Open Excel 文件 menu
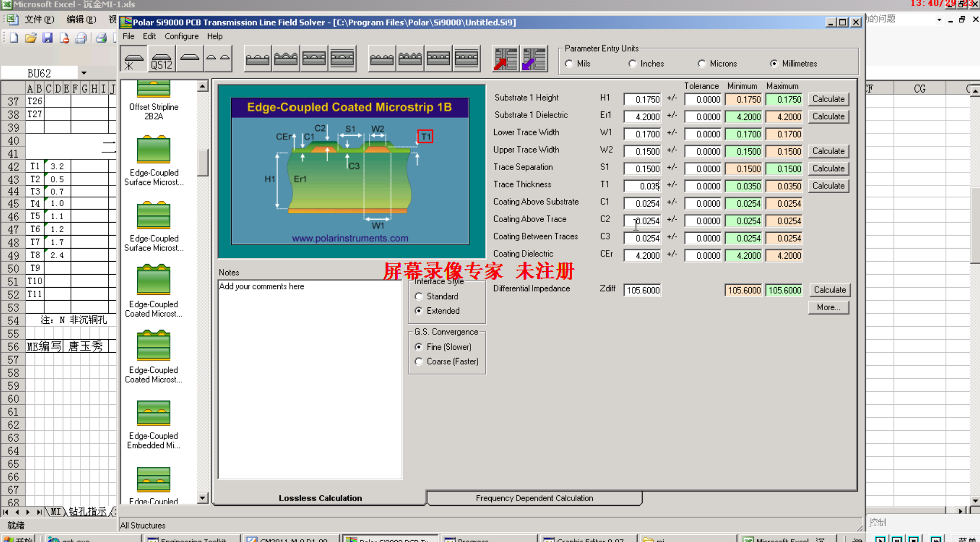Screen dimensions: 980x542 click(x=39, y=19)
